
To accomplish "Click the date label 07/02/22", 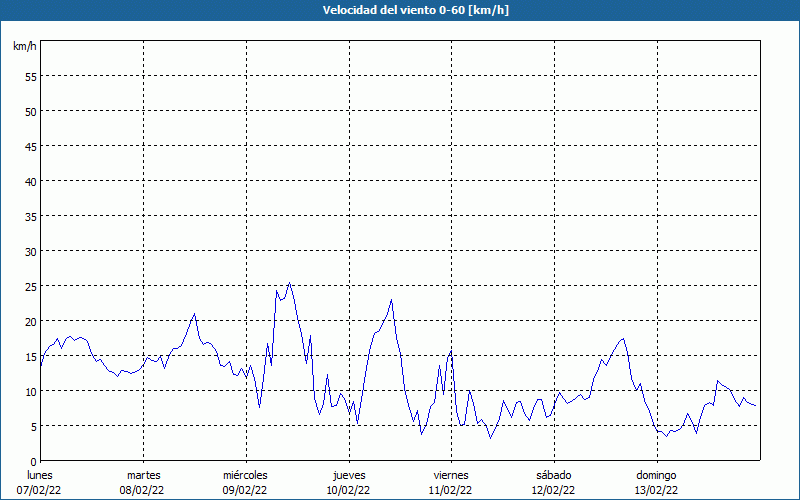I will coord(39,490).
